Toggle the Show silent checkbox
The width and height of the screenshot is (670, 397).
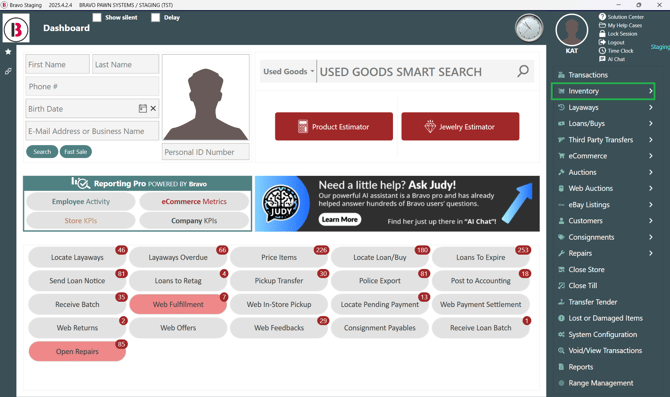pos(97,18)
